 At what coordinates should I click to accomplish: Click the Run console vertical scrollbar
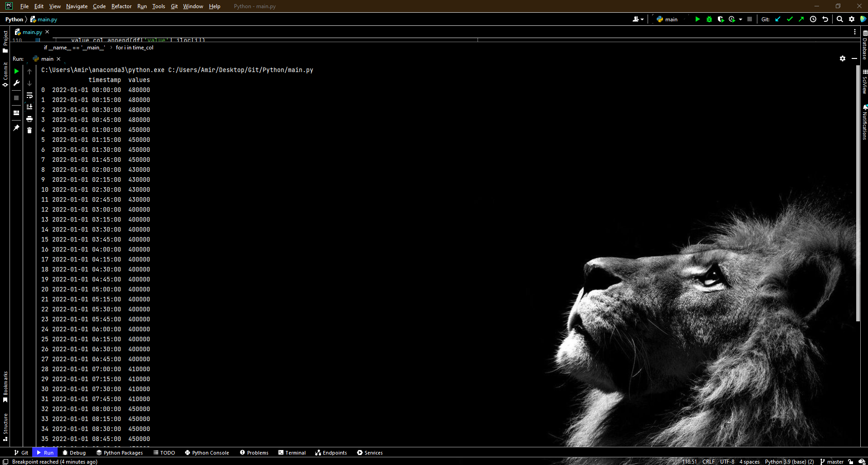[x=858, y=193]
